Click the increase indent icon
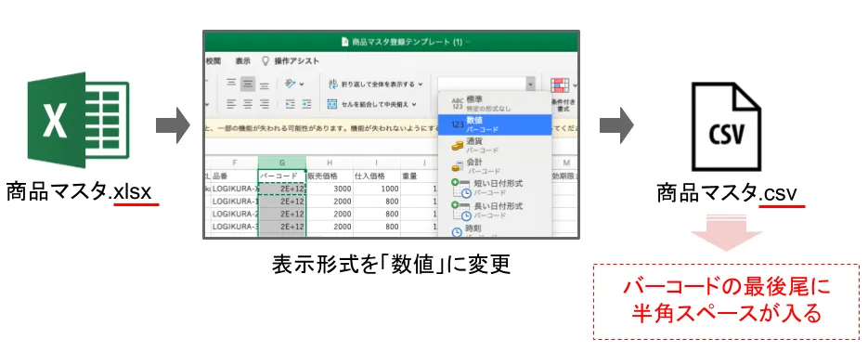Viewport: 868px width, 352px height. coord(306,103)
